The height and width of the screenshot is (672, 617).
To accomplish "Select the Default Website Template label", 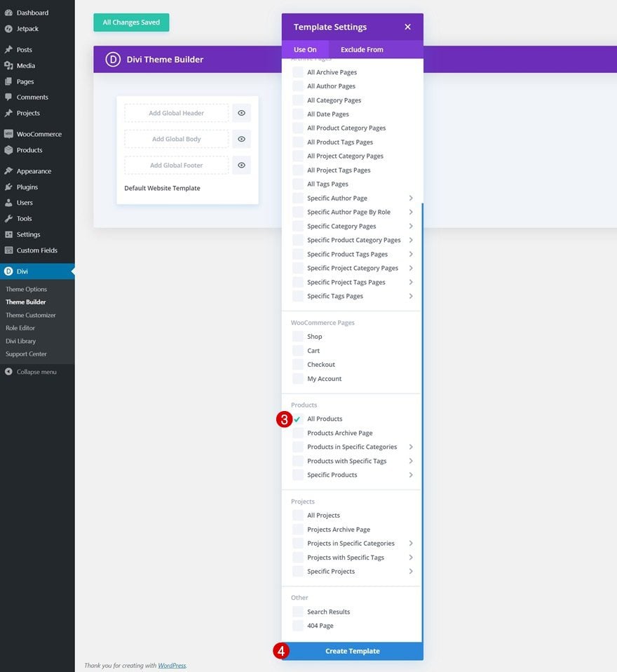I will [x=162, y=188].
